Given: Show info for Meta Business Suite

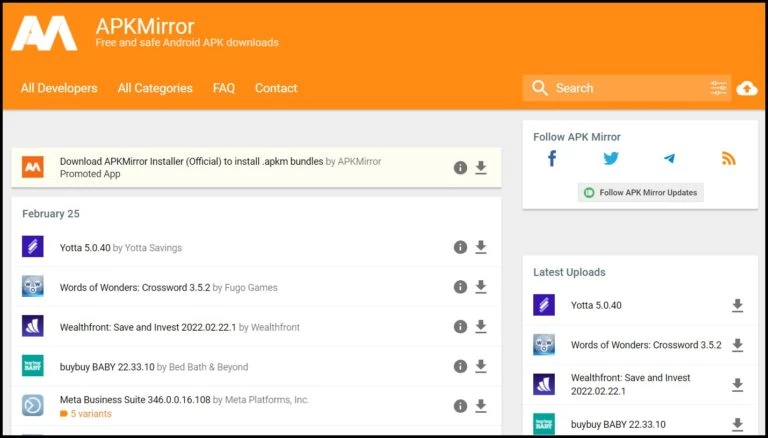Looking at the screenshot, I should tap(460, 406).
